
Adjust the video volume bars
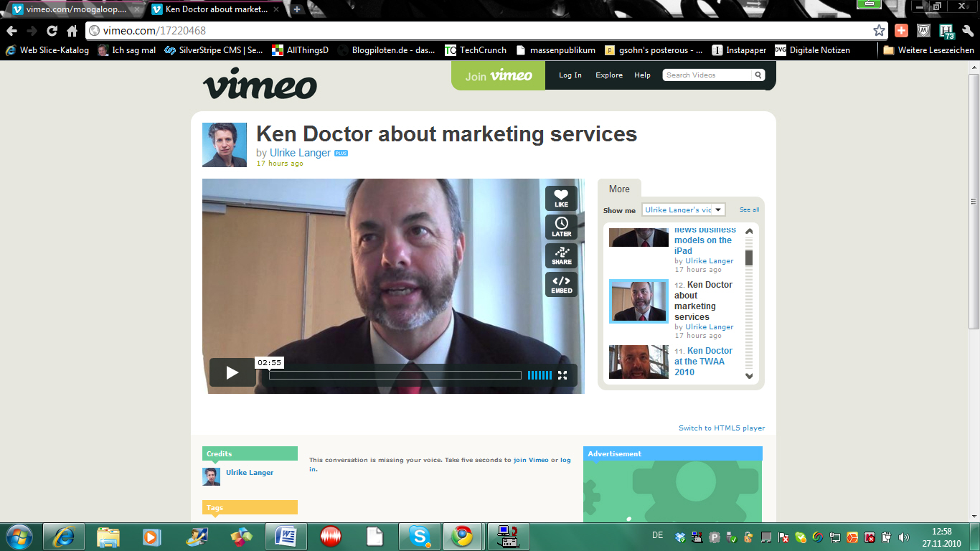coord(540,375)
